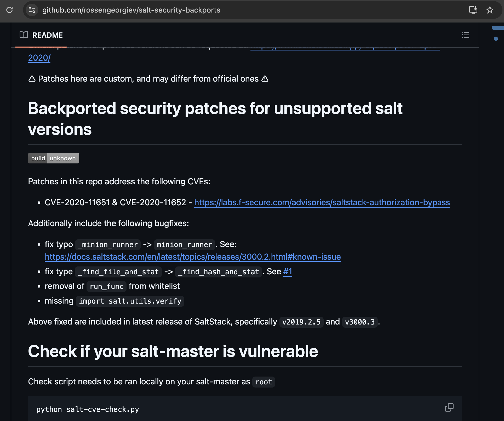Click the v3000.3 version code tag
The image size is (504, 421).
click(360, 322)
